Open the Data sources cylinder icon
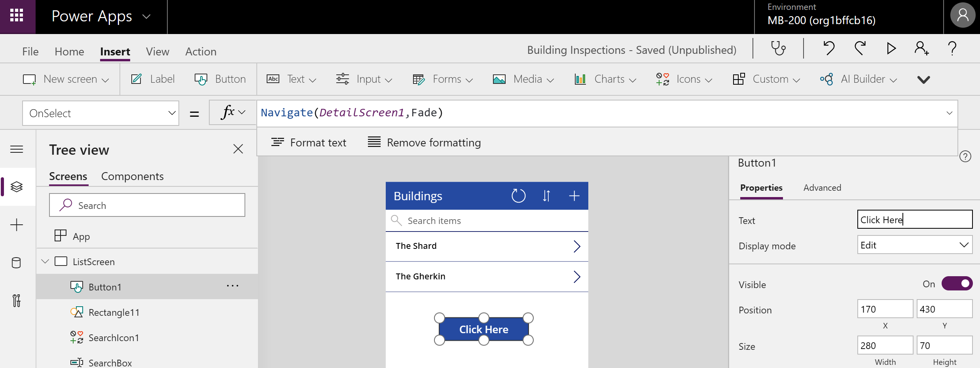This screenshot has width=980, height=368. tap(17, 263)
